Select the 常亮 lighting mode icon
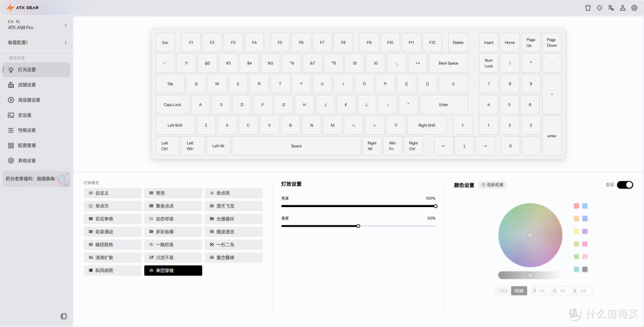Image resolution: width=644 pixels, height=327 pixels. [151, 193]
